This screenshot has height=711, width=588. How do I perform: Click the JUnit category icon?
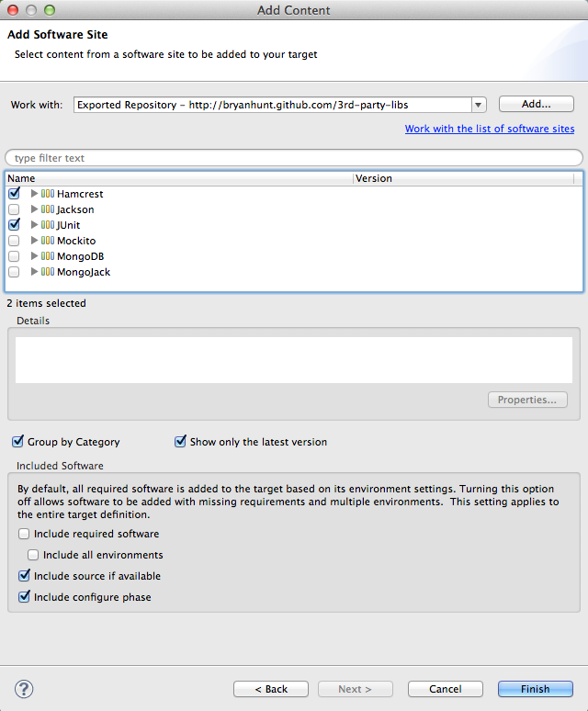48,225
